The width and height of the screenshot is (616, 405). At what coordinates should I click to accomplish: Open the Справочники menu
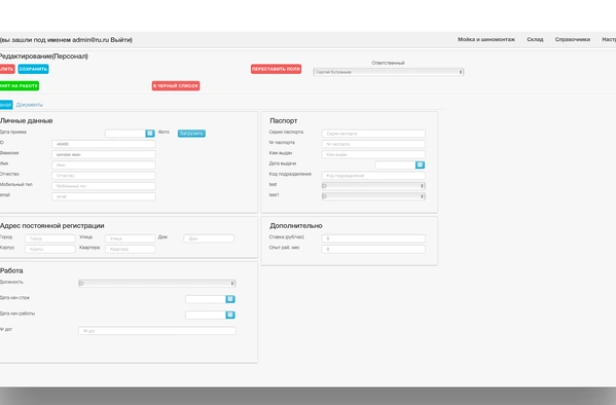point(573,40)
